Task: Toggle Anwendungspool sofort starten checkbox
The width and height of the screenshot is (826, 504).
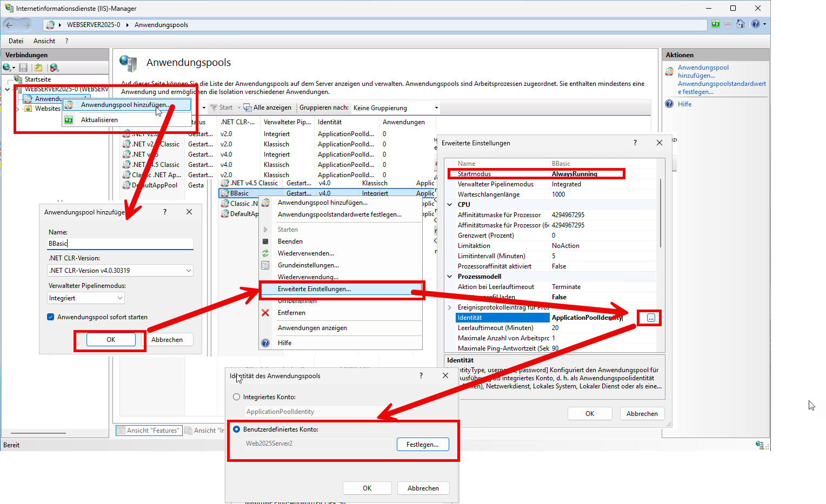Action: coord(51,317)
